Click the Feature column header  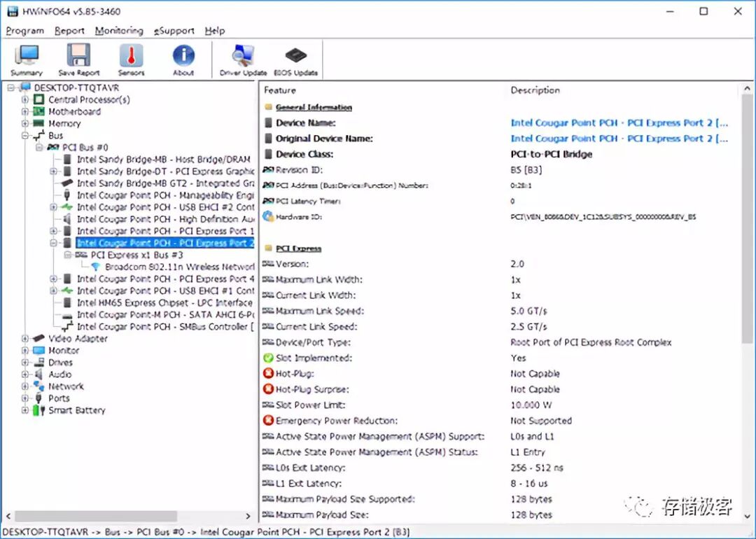click(x=279, y=90)
